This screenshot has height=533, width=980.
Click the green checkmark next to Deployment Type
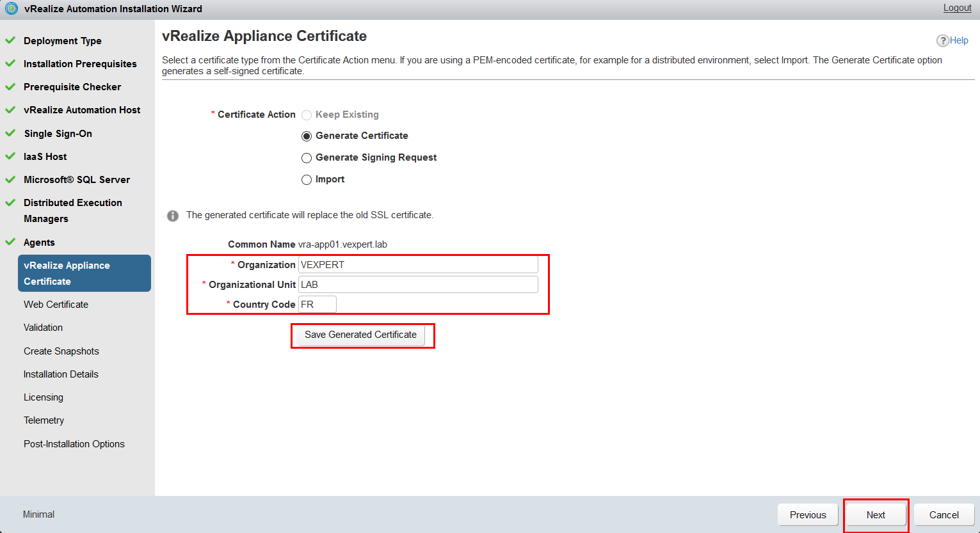[10, 40]
